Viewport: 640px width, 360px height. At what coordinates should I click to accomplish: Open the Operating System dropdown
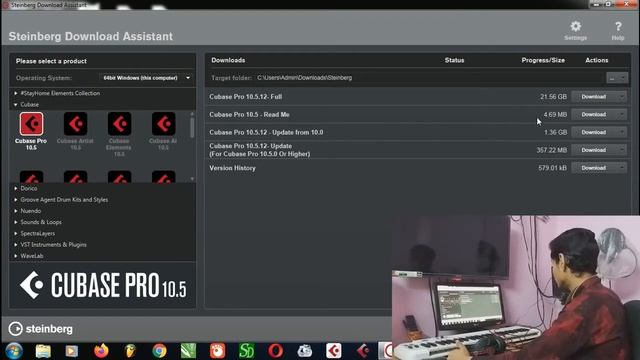(146, 78)
